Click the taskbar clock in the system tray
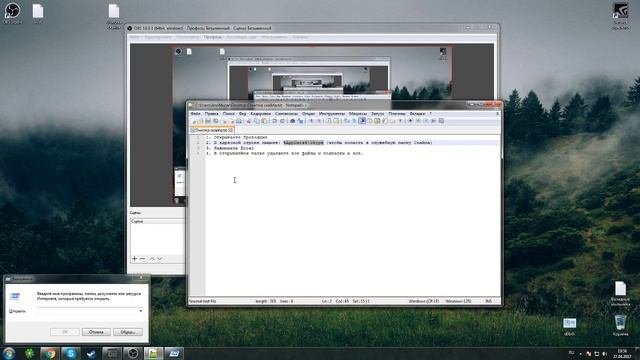This screenshot has height=360, width=640. pos(622,353)
